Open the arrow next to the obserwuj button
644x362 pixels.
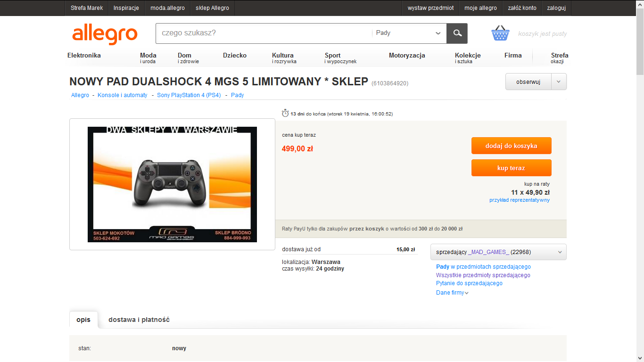pos(558,82)
